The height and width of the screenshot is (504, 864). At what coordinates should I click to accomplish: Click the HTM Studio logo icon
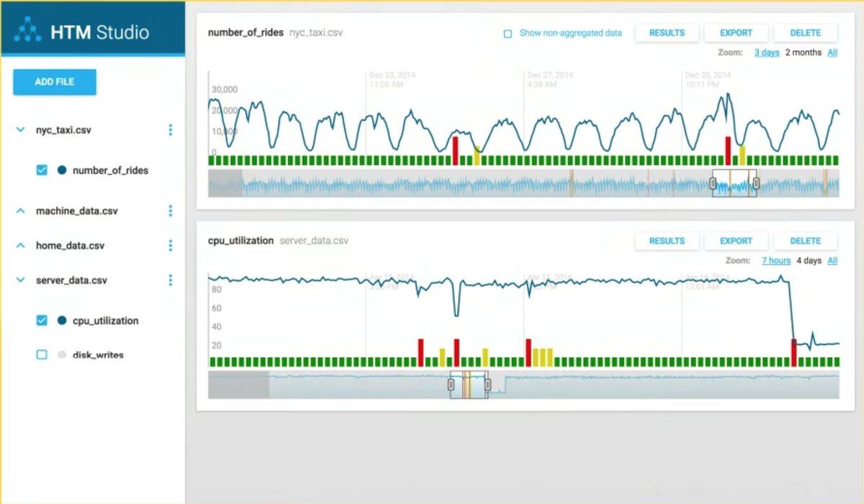(x=29, y=30)
